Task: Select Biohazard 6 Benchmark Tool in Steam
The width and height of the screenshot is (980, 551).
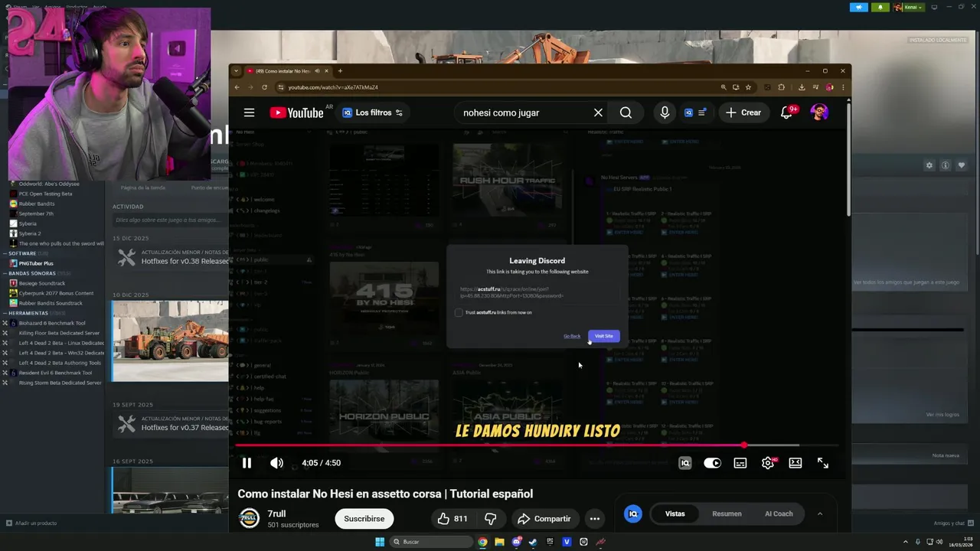Action: tap(52, 323)
